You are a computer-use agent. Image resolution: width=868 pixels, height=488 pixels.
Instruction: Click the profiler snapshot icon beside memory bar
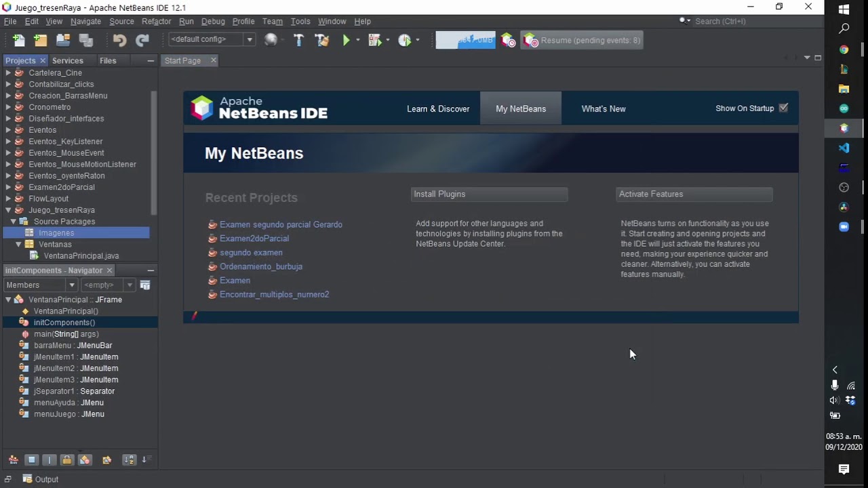pyautogui.click(x=508, y=40)
